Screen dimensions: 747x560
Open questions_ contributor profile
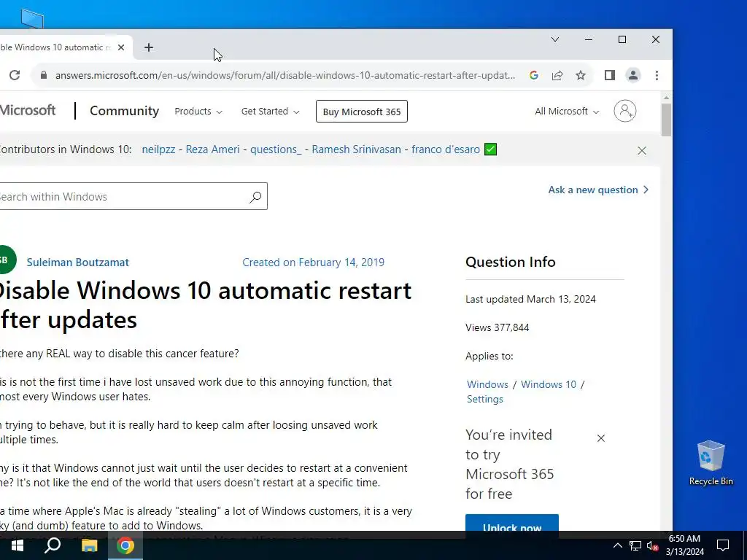click(x=276, y=149)
